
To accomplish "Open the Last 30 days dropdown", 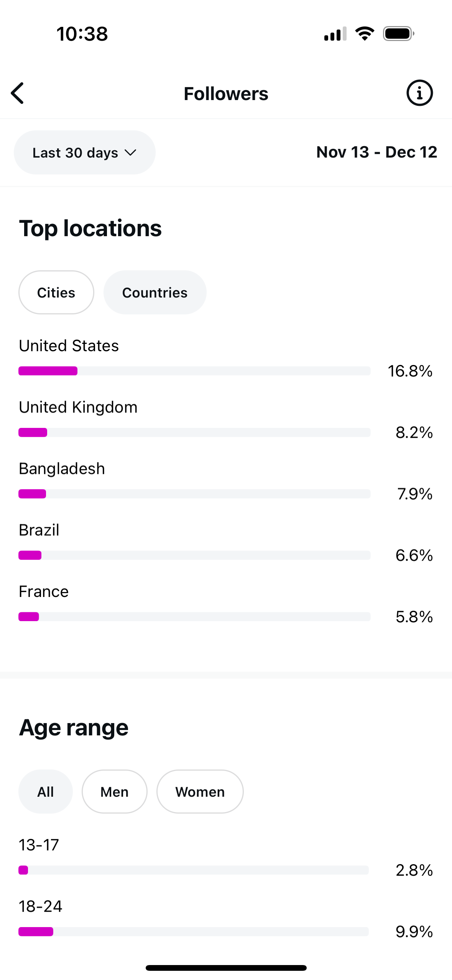I will pos(85,153).
